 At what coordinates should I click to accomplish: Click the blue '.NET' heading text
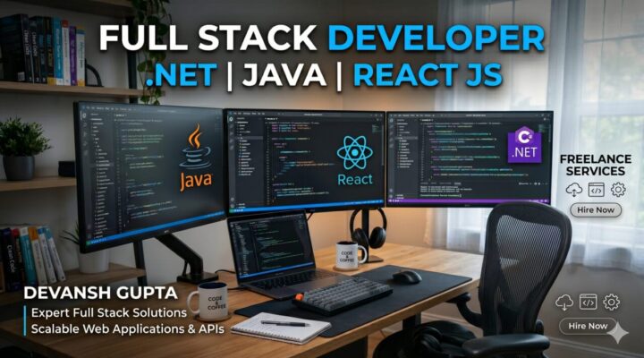[181, 75]
